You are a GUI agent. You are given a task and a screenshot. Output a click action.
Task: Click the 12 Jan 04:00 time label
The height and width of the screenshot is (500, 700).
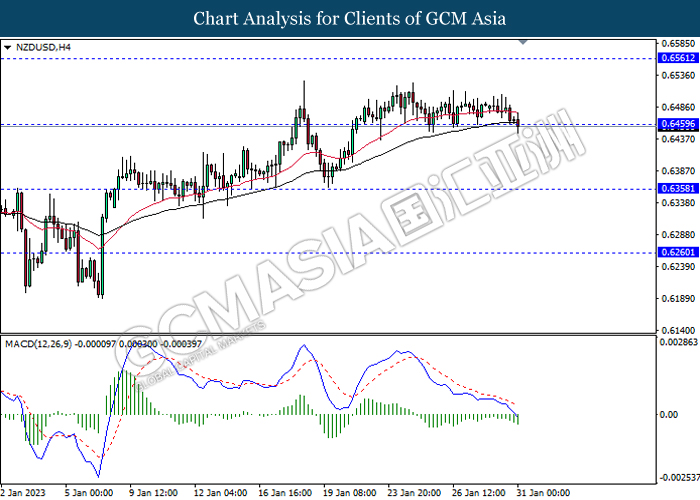(221, 492)
